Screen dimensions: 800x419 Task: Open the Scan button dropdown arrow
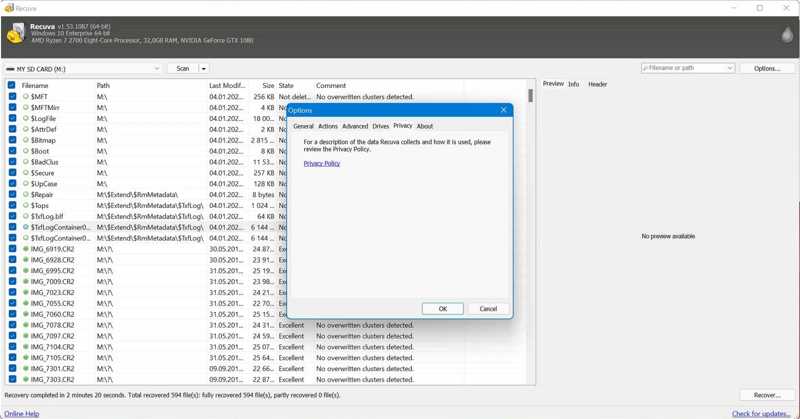(x=204, y=68)
